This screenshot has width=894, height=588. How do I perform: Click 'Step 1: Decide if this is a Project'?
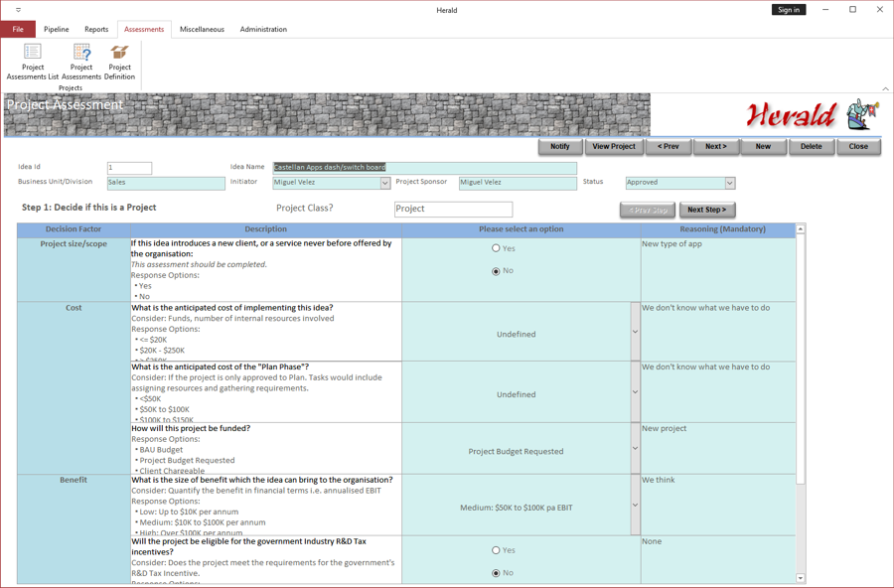(x=89, y=208)
